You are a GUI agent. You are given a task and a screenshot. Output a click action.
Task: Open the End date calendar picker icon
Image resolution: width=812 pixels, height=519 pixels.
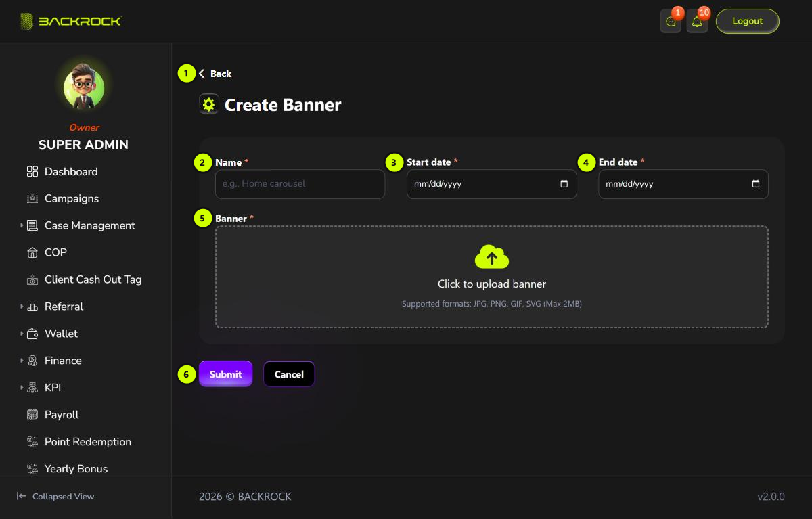tap(756, 184)
